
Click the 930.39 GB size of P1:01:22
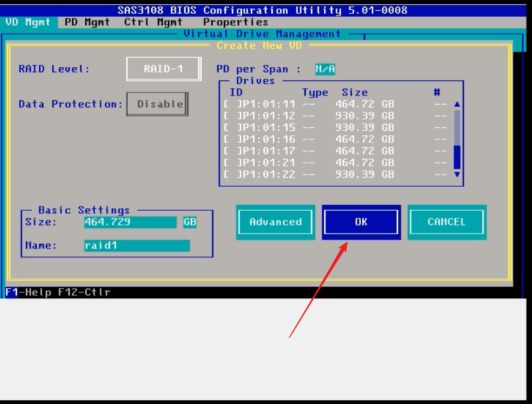[x=364, y=174]
